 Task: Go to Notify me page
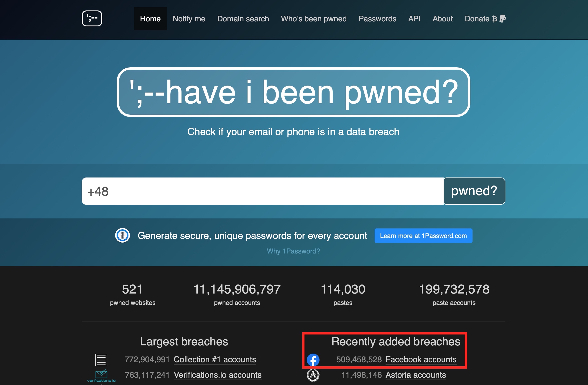pos(189,19)
